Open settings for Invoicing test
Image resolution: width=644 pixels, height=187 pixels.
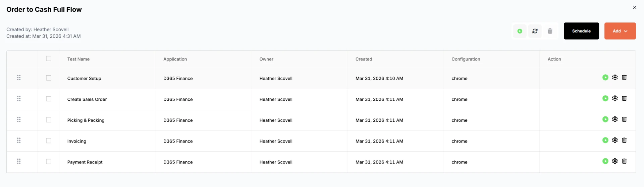click(x=615, y=140)
